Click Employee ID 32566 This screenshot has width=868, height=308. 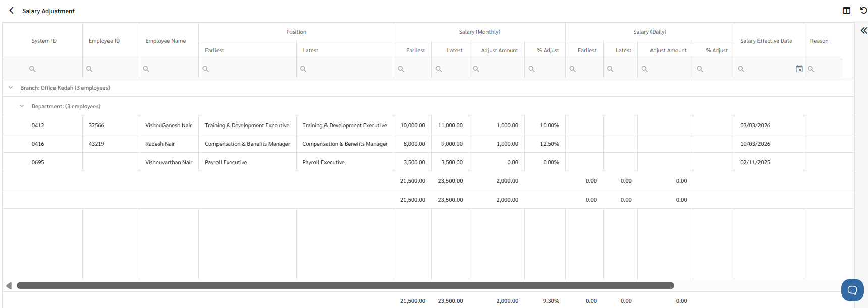point(96,125)
